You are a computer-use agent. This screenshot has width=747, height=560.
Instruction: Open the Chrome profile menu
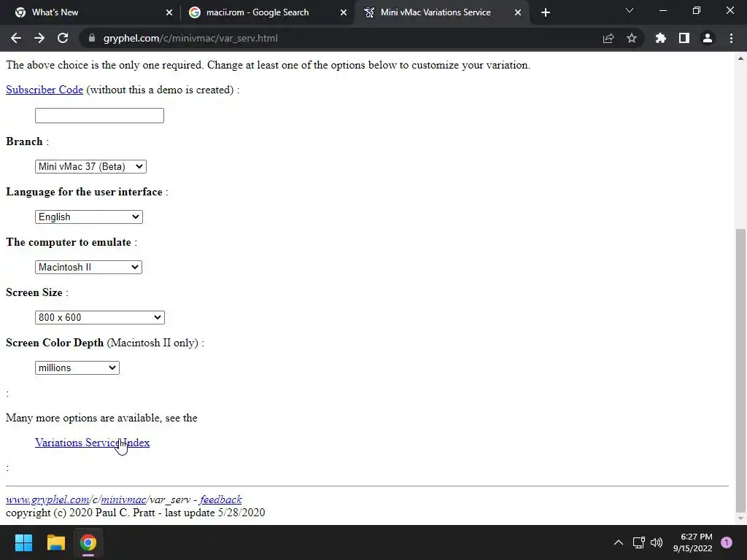point(708,38)
